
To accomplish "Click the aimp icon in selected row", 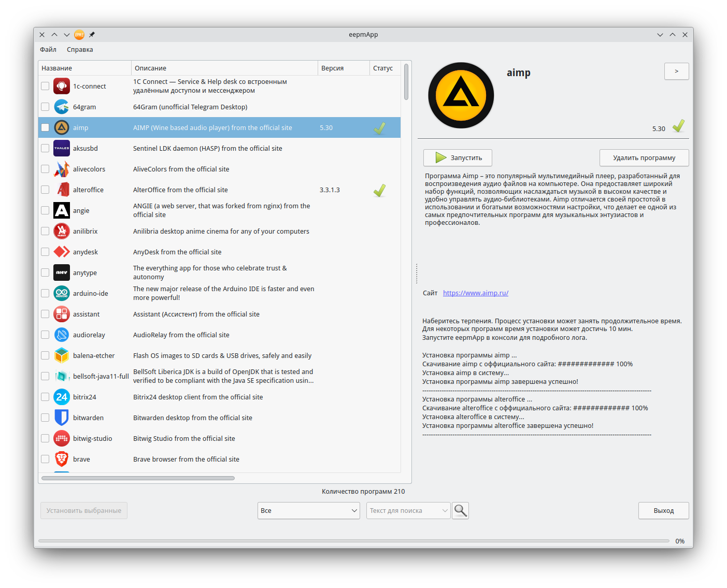I will click(62, 127).
